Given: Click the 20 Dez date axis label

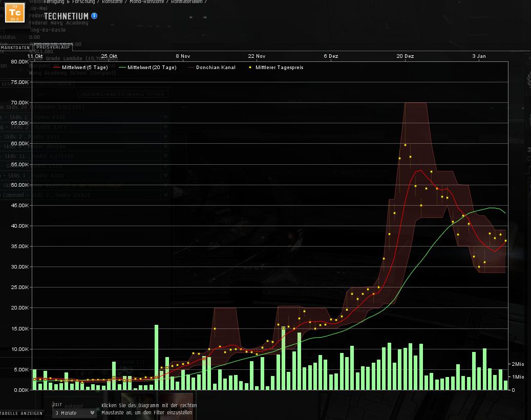Looking at the screenshot, I should 405,56.
